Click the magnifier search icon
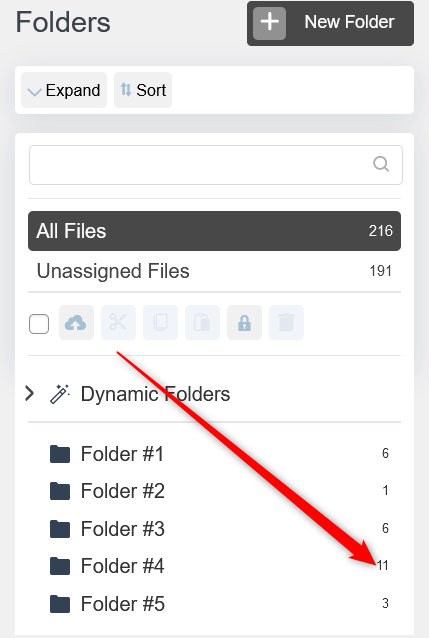429x638 pixels. coord(381,164)
